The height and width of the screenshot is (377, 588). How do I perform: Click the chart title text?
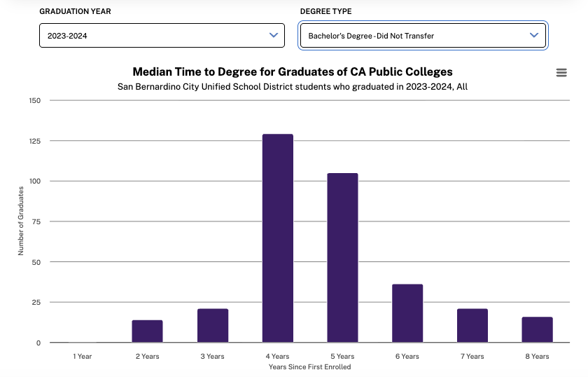coord(293,72)
